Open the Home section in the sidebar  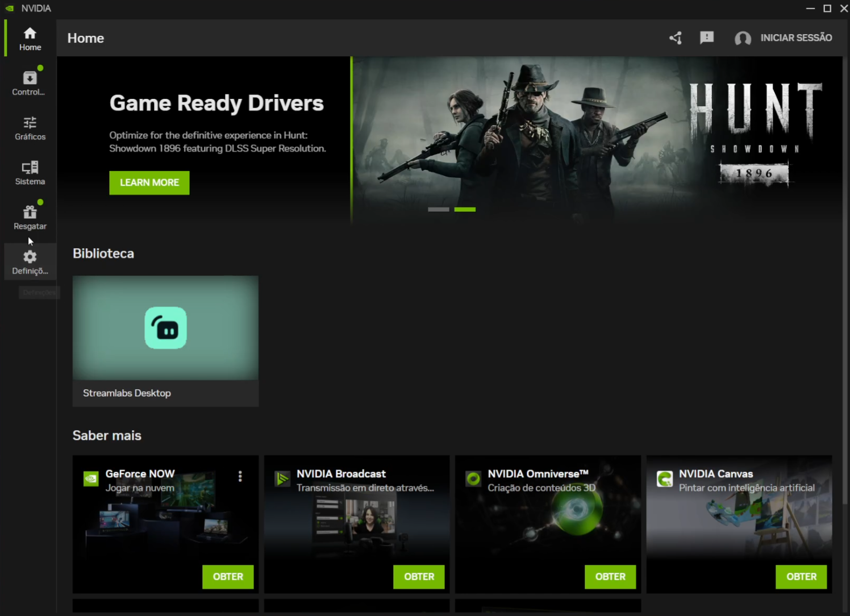pyautogui.click(x=30, y=38)
